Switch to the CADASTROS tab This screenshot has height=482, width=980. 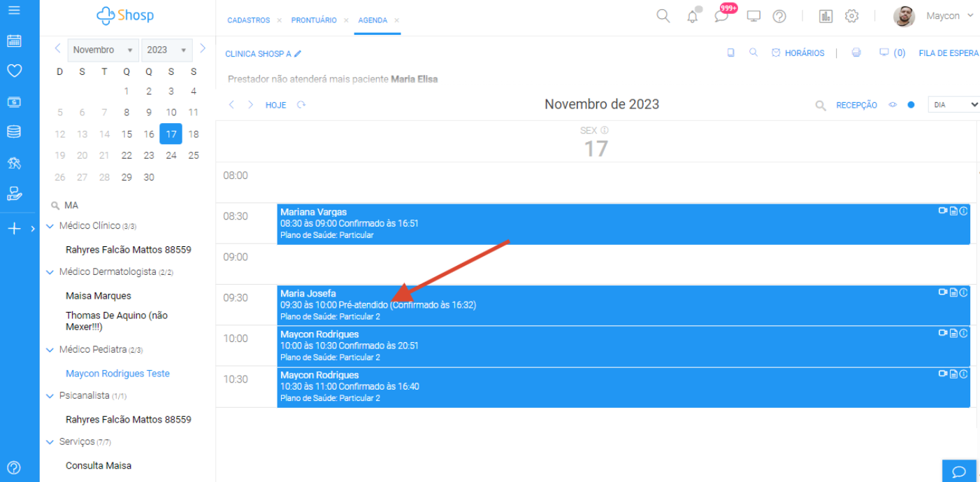pos(248,20)
